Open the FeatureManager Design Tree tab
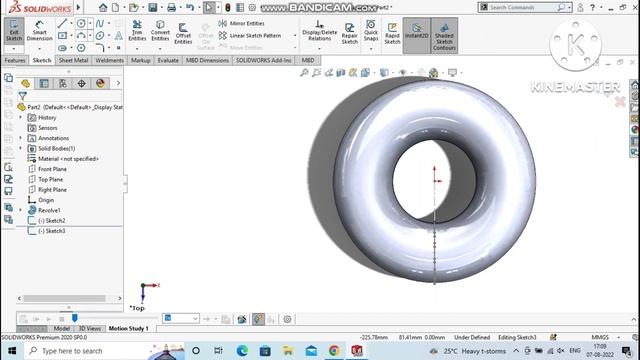 [26, 83]
